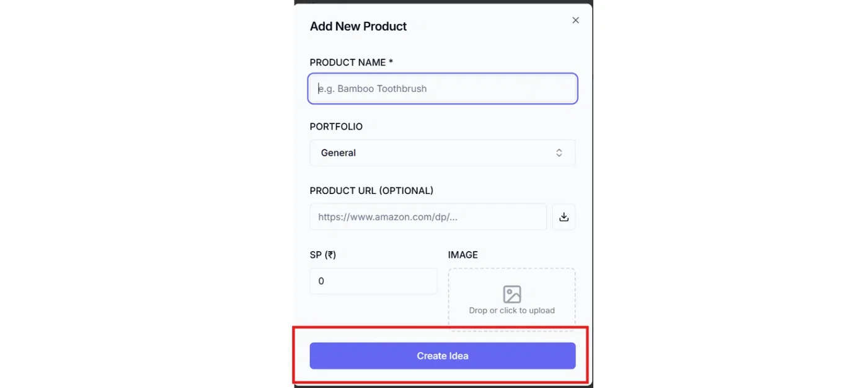
Task: Click the SP (₹) label
Action: [x=322, y=255]
